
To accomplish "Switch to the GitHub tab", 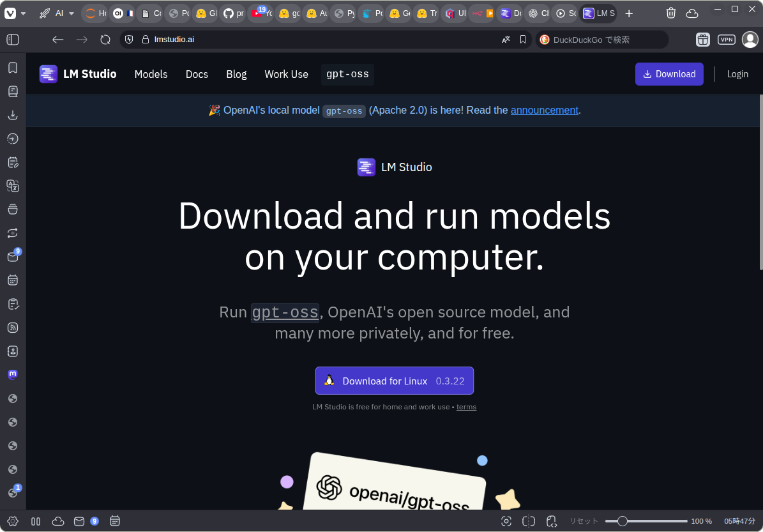I will (x=234, y=13).
